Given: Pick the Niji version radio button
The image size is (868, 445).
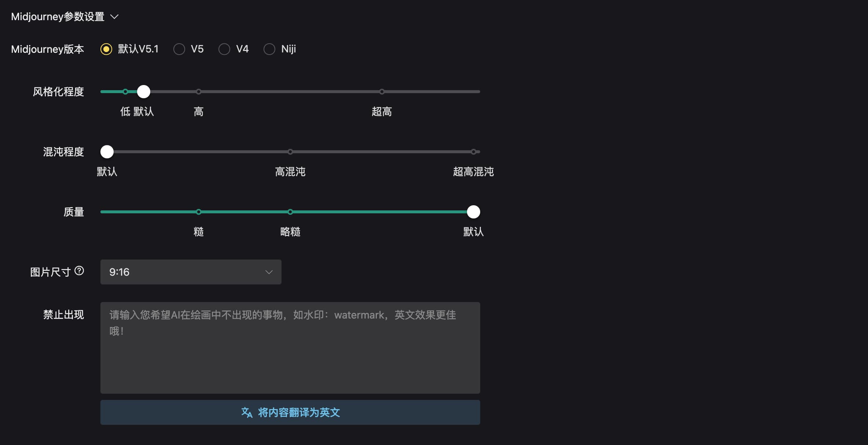Looking at the screenshot, I should point(269,49).
